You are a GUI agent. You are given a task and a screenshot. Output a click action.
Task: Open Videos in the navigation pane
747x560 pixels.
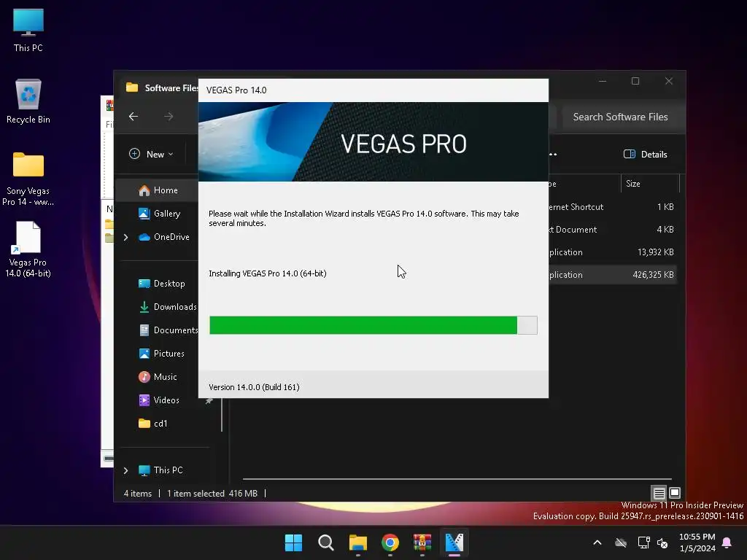point(158,400)
